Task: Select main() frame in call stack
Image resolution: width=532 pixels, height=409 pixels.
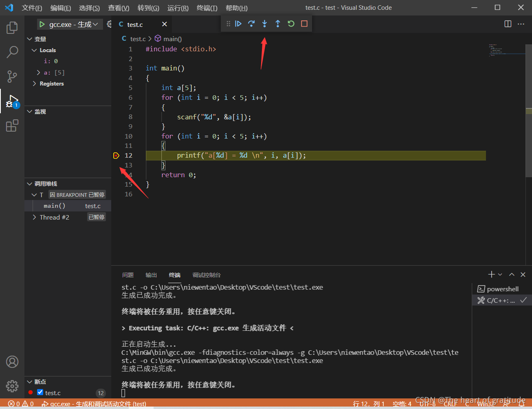Action: tap(68, 206)
